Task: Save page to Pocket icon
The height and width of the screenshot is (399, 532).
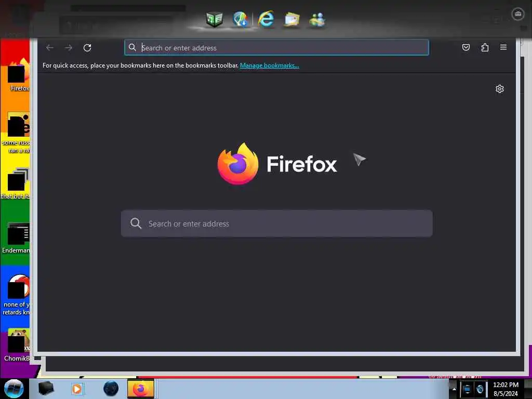Action: 466,47
